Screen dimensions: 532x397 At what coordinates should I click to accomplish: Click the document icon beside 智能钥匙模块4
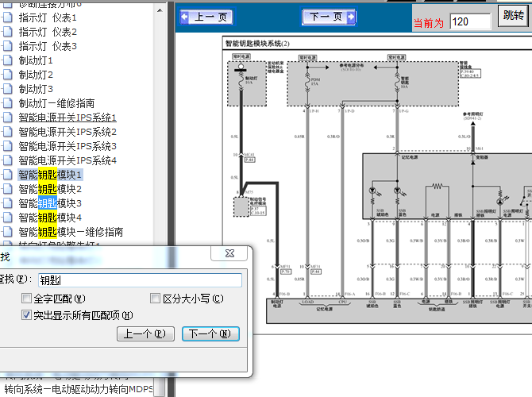pyautogui.click(x=7, y=218)
